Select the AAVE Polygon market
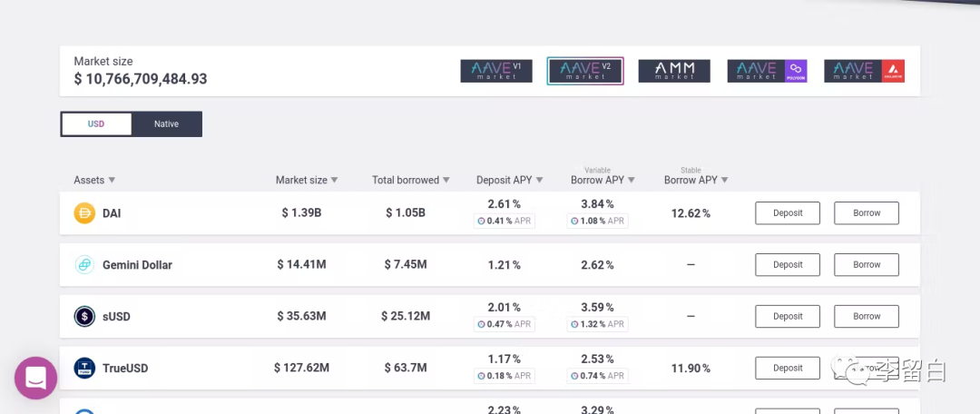Image resolution: width=980 pixels, height=414 pixels. tap(767, 71)
